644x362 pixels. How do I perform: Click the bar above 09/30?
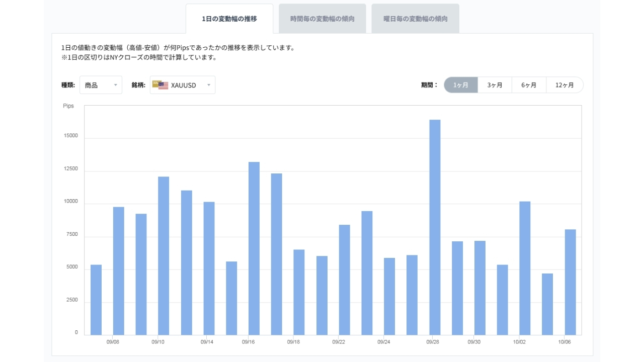[480, 288]
